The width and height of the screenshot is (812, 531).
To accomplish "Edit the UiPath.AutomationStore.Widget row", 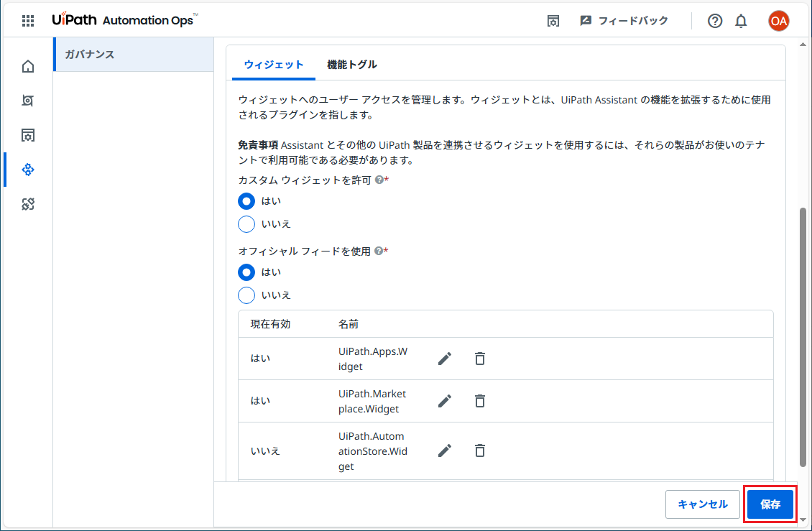I will [444, 451].
